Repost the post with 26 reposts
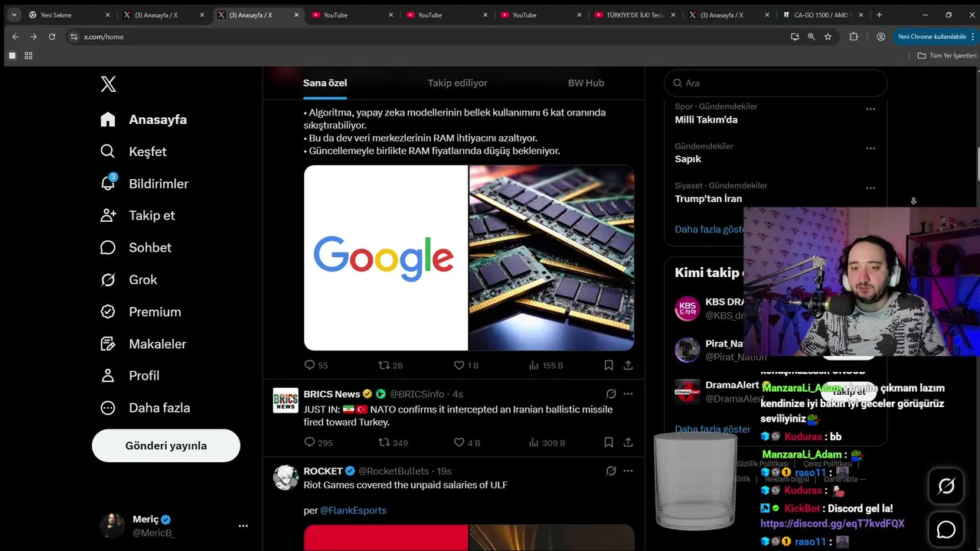The image size is (980, 551). (x=390, y=365)
